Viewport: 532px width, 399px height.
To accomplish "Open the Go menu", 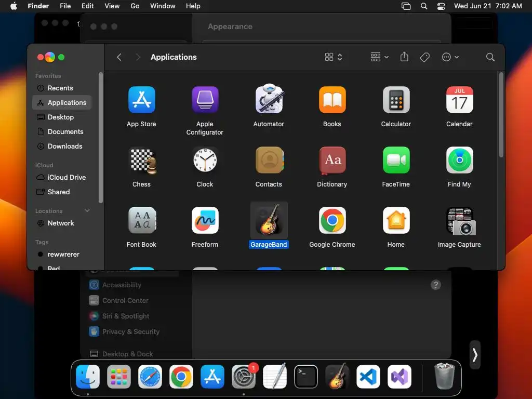I will [135, 6].
